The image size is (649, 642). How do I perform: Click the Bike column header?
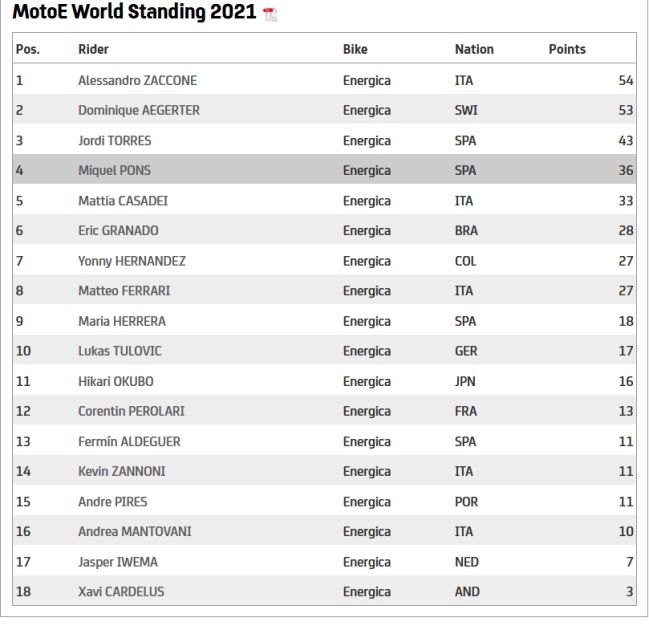(x=355, y=49)
